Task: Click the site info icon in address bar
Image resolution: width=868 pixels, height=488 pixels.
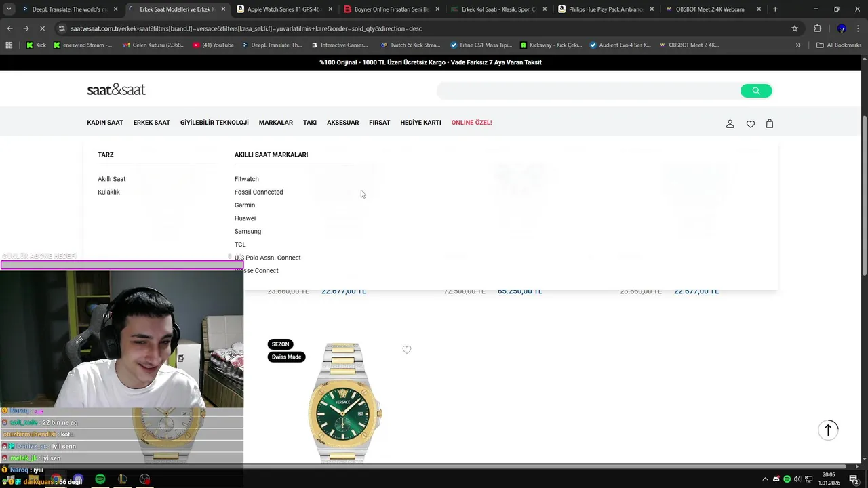Action: [62, 28]
